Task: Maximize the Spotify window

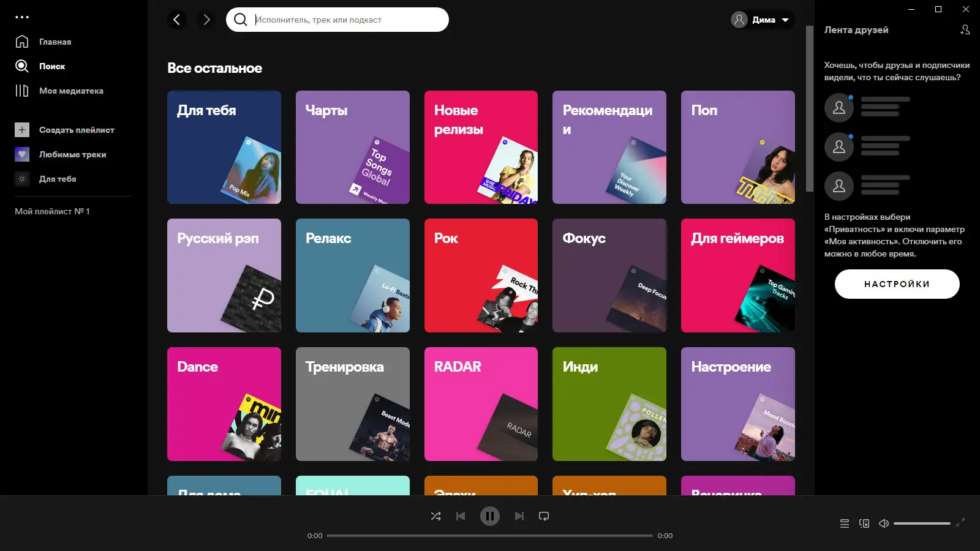Action: [938, 9]
